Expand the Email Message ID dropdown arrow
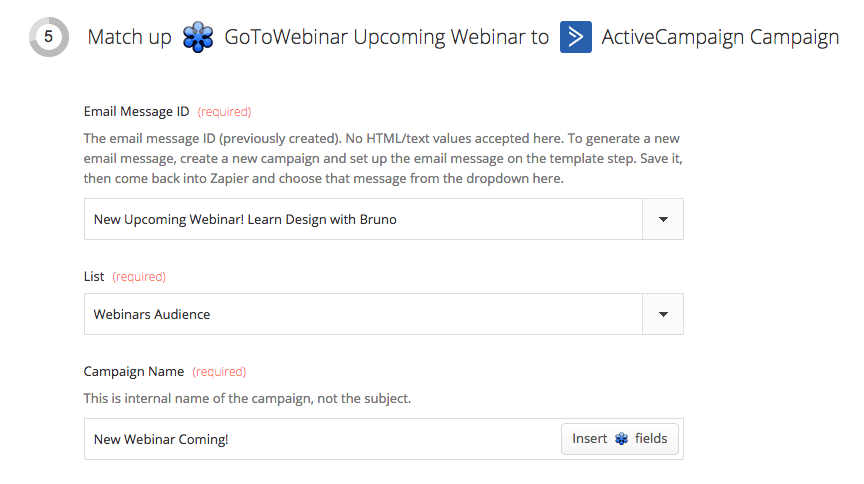This screenshot has height=484, width=864. 663,219
